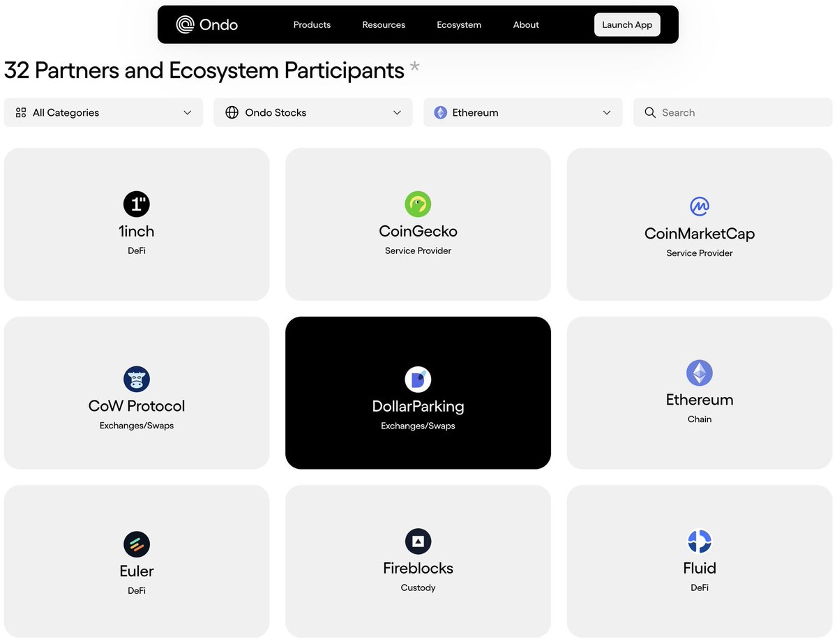Image resolution: width=837 pixels, height=644 pixels.
Task: Click the CoinMarketCap logo icon
Action: pyautogui.click(x=700, y=207)
